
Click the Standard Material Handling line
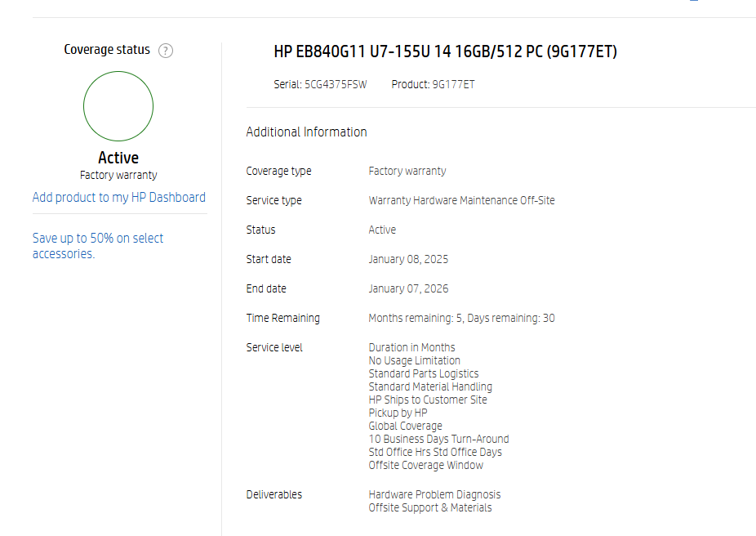[x=430, y=387]
